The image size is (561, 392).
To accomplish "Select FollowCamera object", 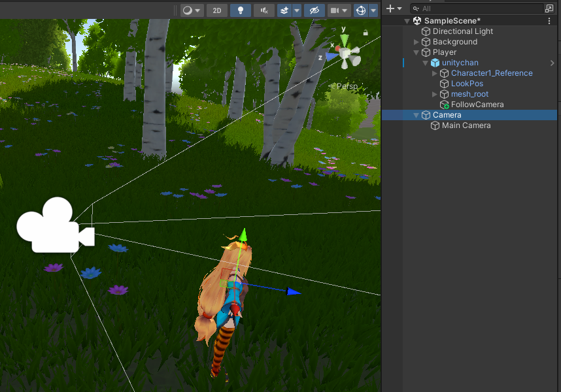I will tap(477, 105).
